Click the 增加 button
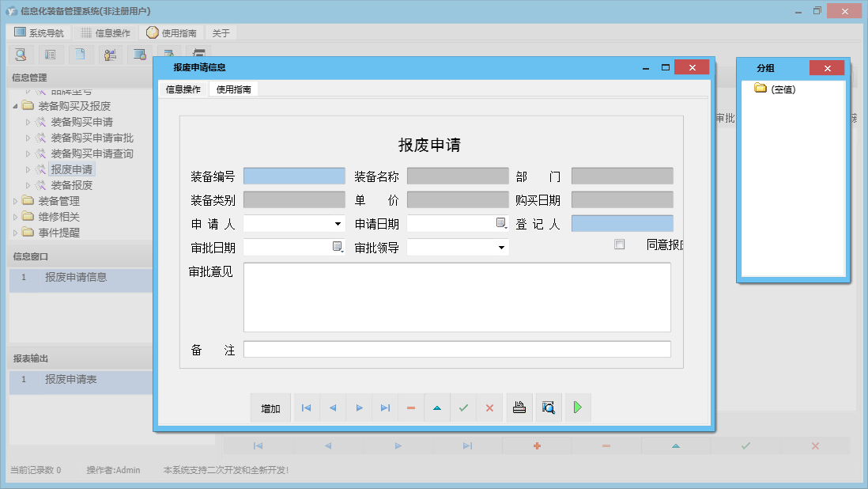 pos(270,408)
